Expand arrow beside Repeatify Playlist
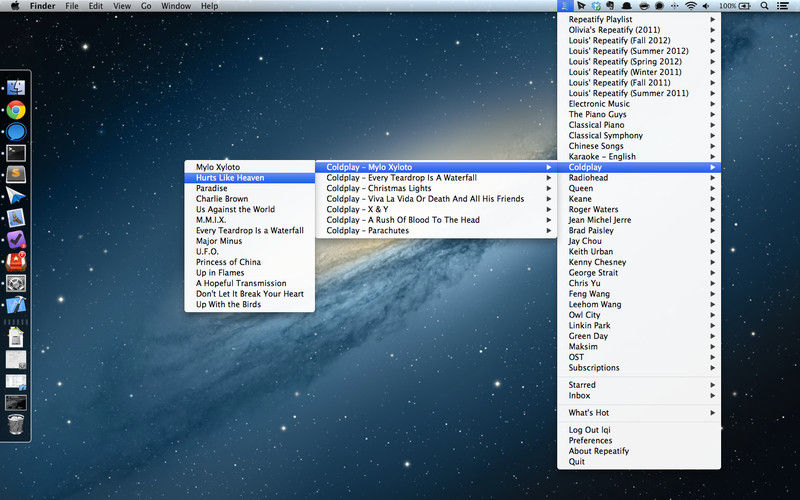This screenshot has width=800, height=500. tap(713, 19)
